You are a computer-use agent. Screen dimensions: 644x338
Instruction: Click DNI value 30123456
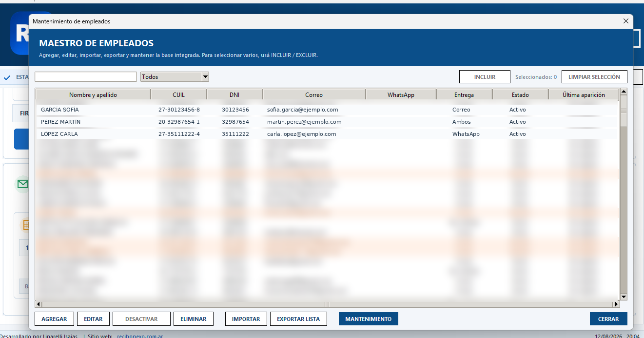click(235, 110)
